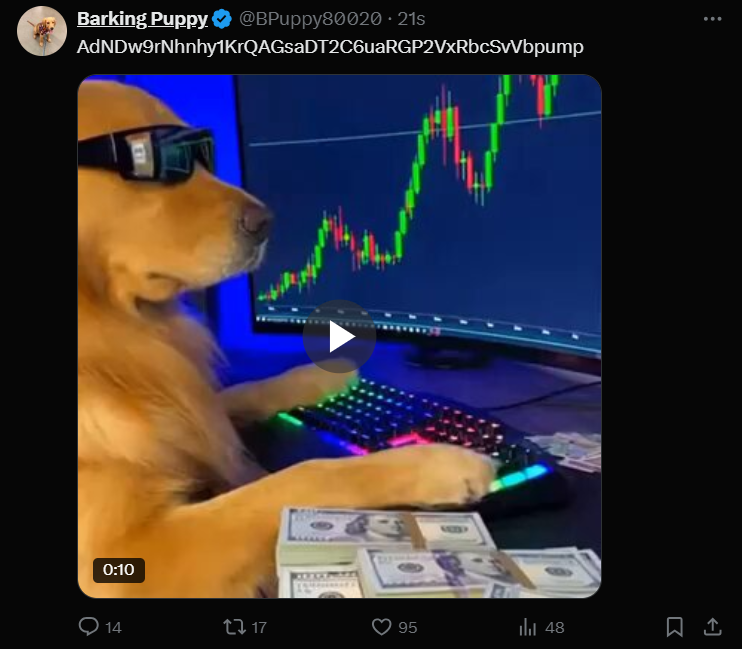Click the 17 reposts count
Viewport: 742px width, 649px height.
coord(259,628)
